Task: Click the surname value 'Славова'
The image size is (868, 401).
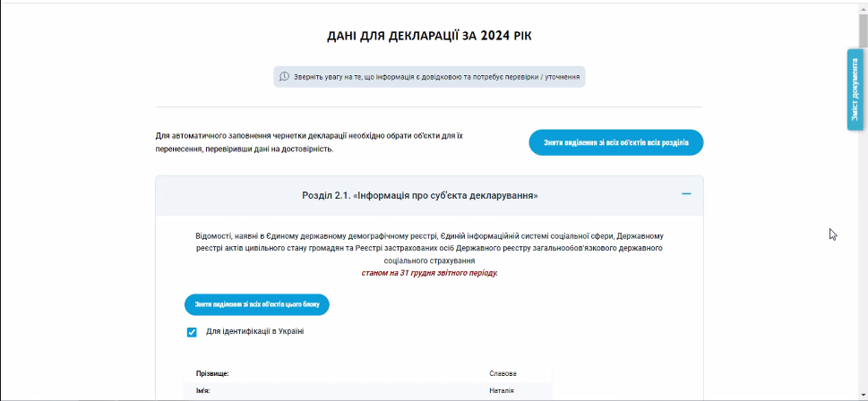Action: click(503, 373)
